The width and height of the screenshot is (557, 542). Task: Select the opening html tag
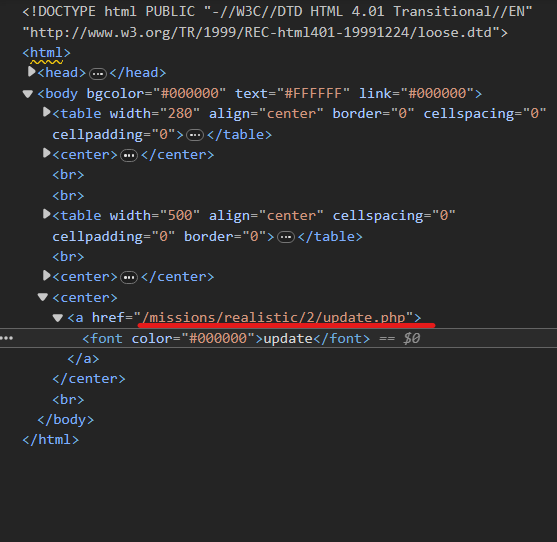[x=46, y=53]
